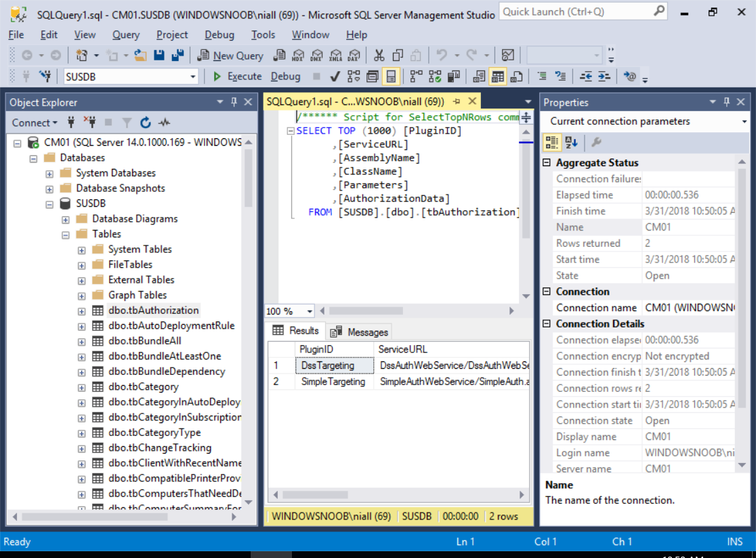Click the Object Explorer filter funnel icon
This screenshot has height=558, width=756.
127,123
